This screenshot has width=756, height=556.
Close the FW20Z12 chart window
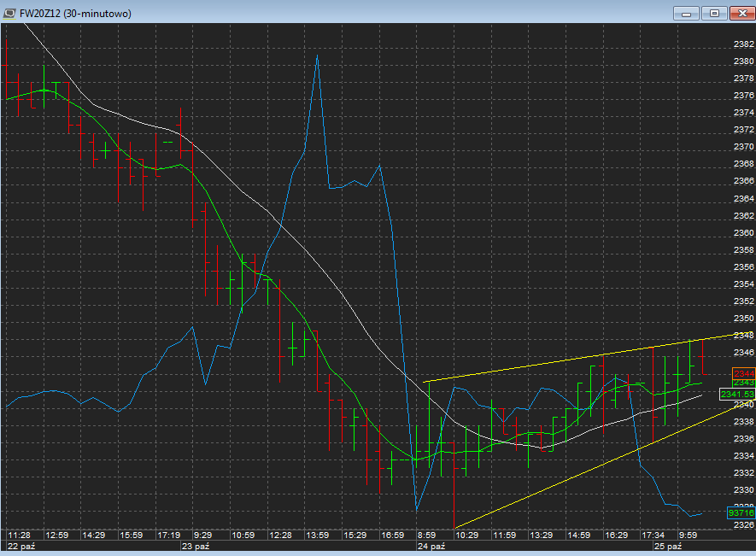[741, 13]
